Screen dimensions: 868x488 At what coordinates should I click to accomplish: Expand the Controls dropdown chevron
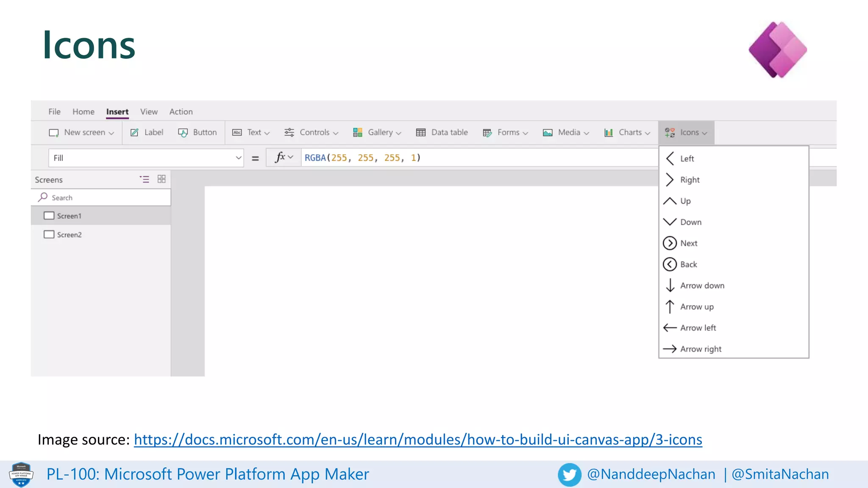pyautogui.click(x=336, y=133)
